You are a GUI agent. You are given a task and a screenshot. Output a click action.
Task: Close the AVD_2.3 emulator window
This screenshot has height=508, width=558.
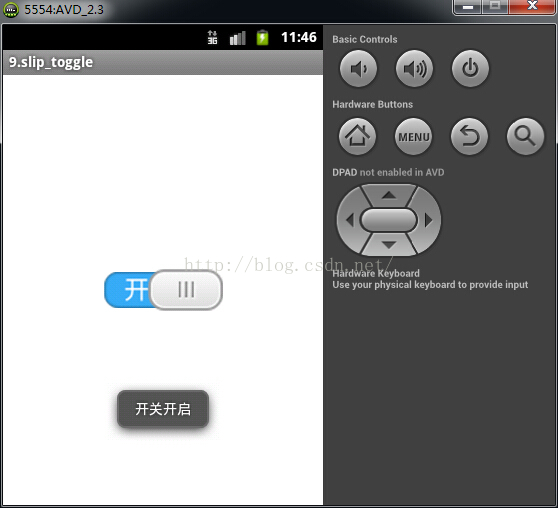click(x=532, y=7)
